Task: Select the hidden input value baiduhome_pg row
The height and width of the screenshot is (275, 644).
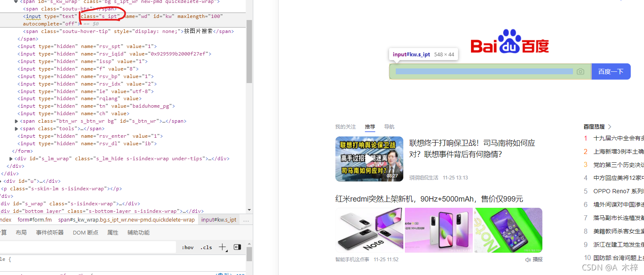Action: point(96,106)
